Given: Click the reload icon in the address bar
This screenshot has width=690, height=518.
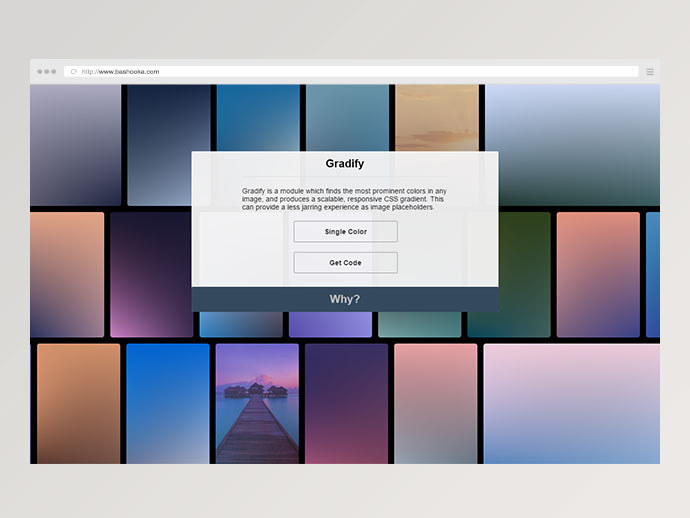Looking at the screenshot, I should pos(73,72).
